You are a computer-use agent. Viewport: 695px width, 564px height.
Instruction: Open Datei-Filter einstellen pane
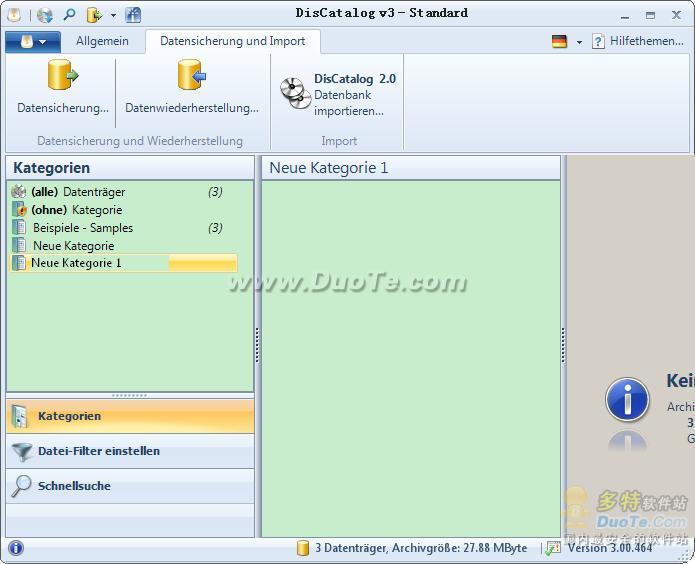point(130,451)
